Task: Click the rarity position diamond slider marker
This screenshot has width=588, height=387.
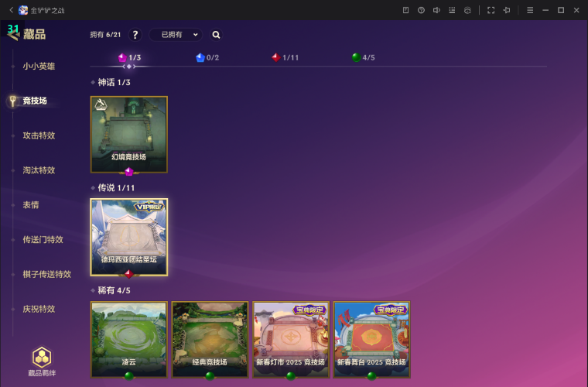Action: (x=129, y=67)
